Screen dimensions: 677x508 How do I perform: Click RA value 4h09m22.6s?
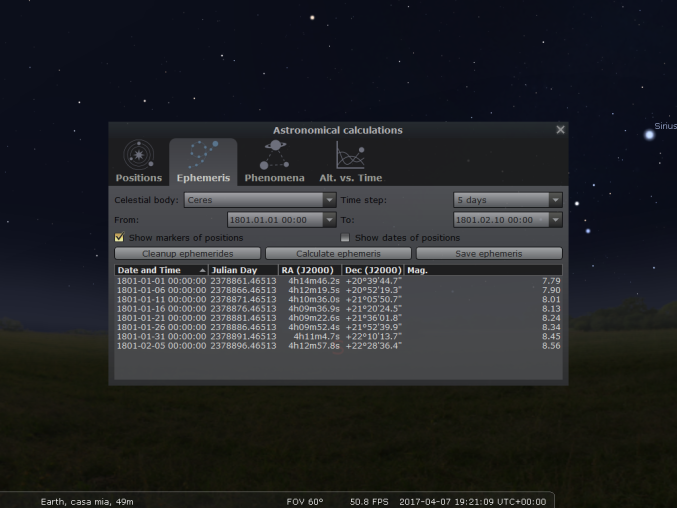click(x=314, y=318)
